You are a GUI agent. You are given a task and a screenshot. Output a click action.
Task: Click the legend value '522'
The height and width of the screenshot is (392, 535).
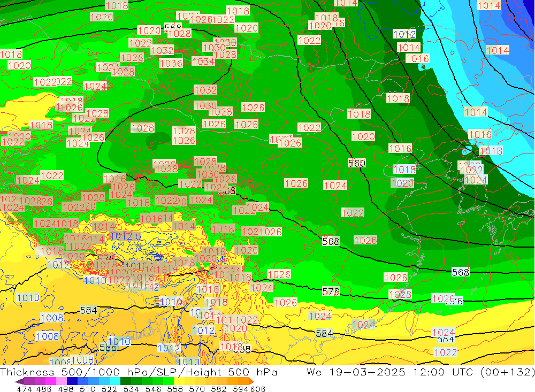109,389
